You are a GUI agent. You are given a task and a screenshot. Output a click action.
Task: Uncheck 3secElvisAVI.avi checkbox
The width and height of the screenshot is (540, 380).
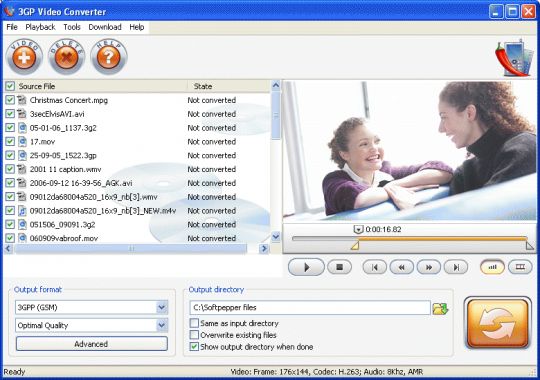coord(10,114)
